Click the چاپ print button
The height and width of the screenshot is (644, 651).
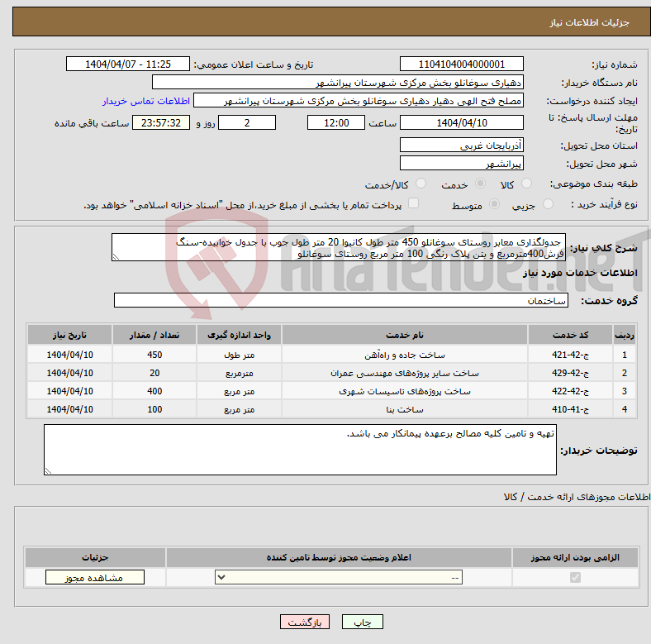tap(363, 622)
